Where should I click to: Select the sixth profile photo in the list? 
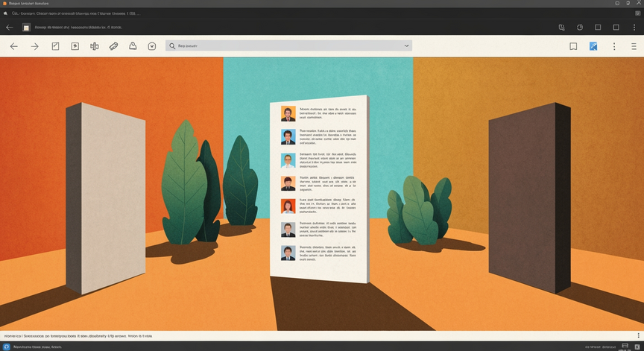288,230
